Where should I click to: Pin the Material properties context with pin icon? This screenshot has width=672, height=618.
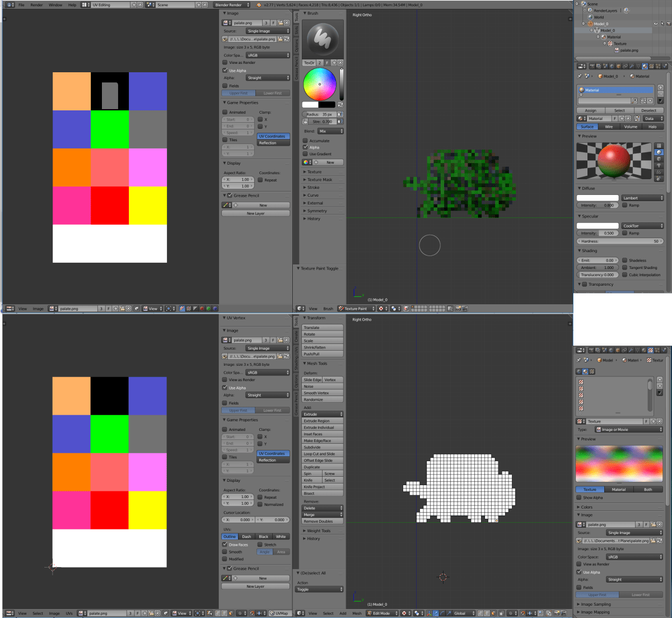click(x=580, y=76)
